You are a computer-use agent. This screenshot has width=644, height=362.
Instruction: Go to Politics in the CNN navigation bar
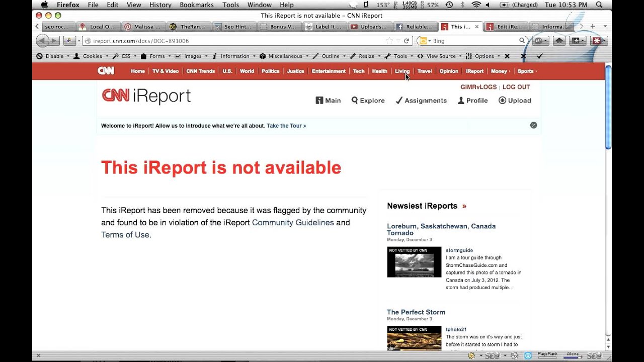[x=270, y=71]
